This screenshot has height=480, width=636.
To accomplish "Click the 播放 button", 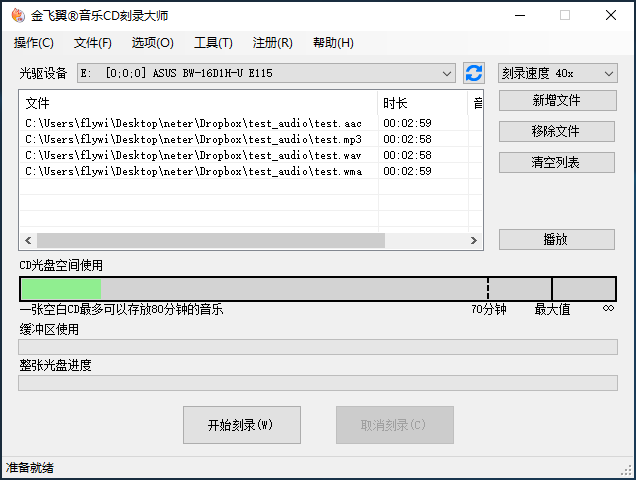I will point(556,239).
